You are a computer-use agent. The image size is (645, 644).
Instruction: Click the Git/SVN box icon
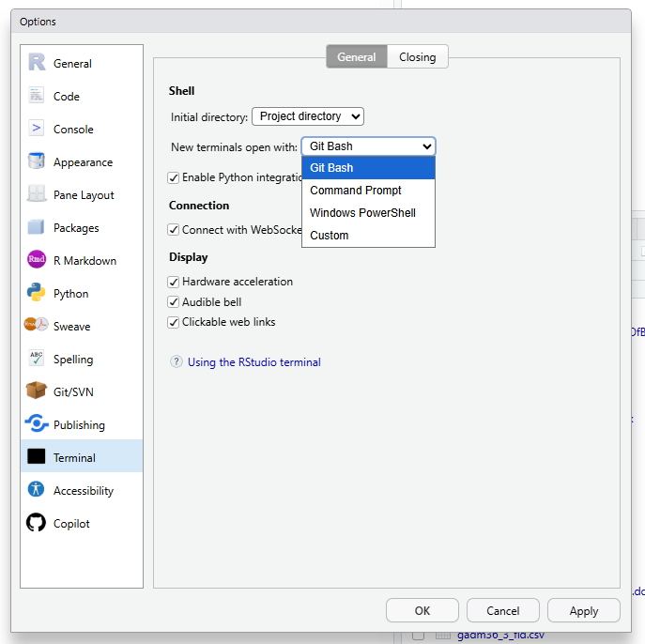click(x=37, y=391)
